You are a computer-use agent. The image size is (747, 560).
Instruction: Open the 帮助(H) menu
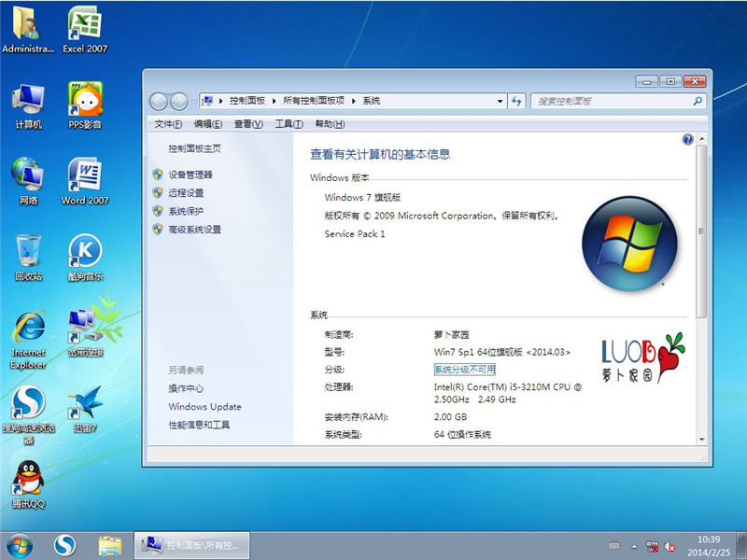pyautogui.click(x=330, y=124)
